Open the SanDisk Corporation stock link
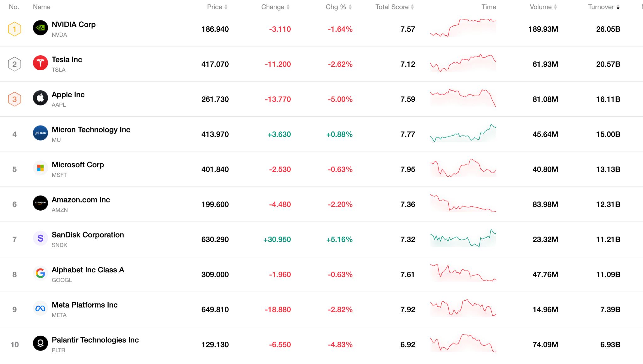 coord(88,235)
